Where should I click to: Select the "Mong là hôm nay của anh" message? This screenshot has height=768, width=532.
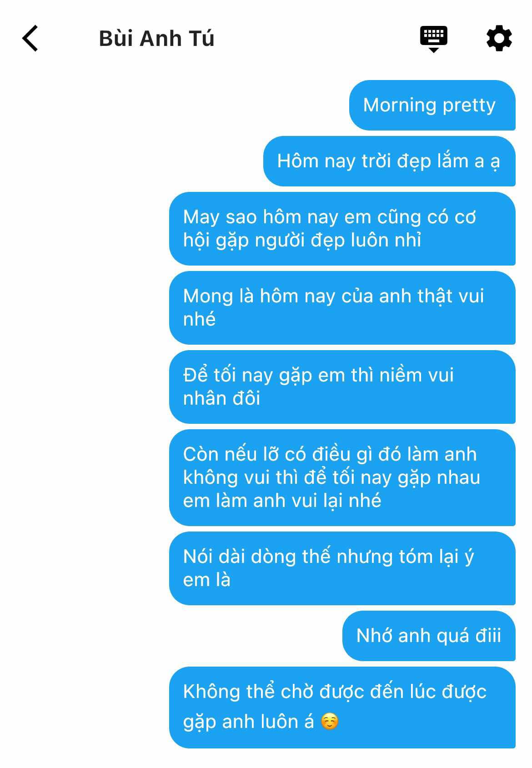tap(342, 308)
